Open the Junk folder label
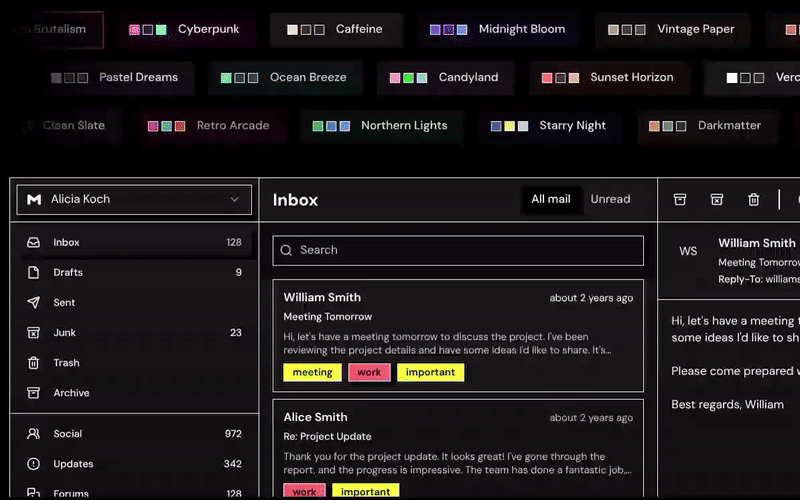The width and height of the screenshot is (800, 500). tap(64, 333)
